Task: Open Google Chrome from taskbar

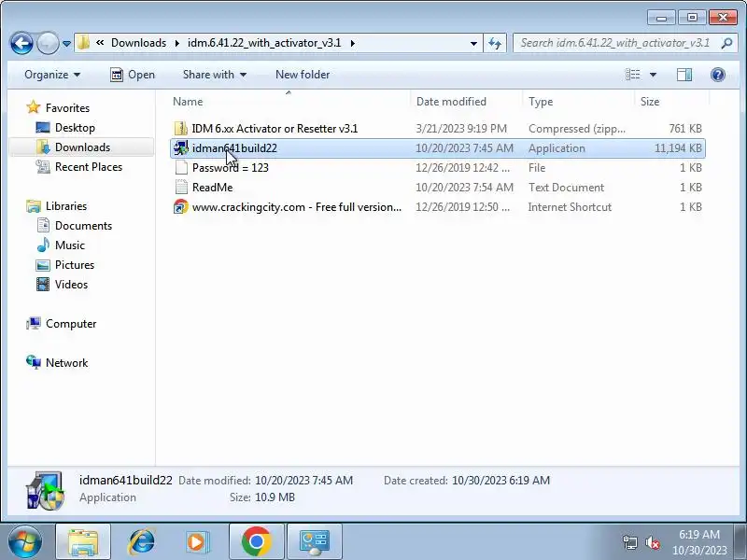Action: [256, 541]
